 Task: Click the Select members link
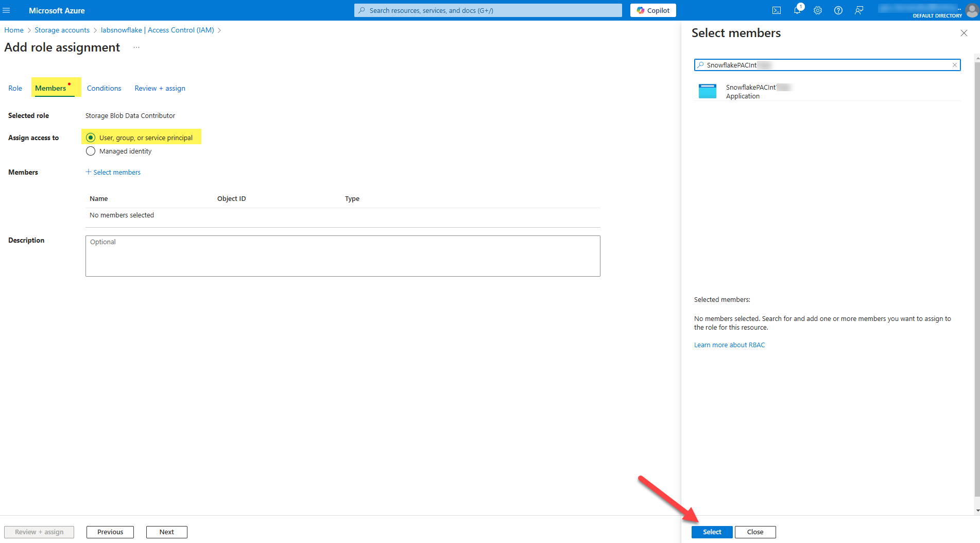(113, 172)
